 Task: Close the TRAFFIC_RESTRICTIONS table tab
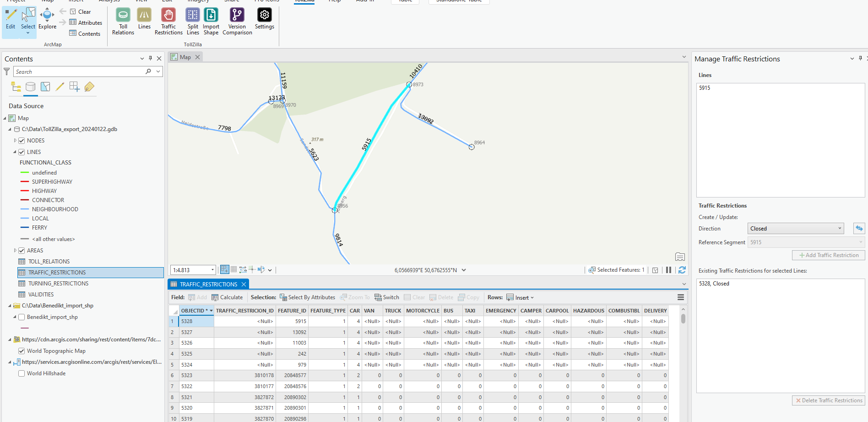coord(244,284)
